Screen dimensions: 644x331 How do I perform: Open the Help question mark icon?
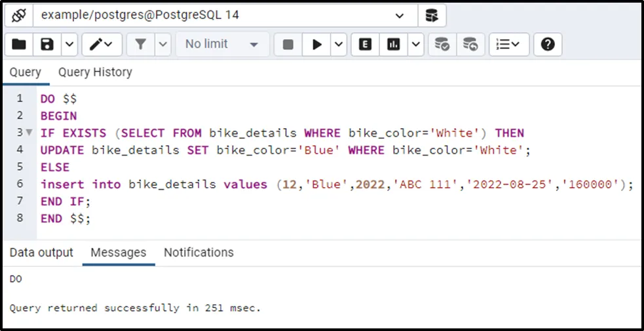point(548,44)
